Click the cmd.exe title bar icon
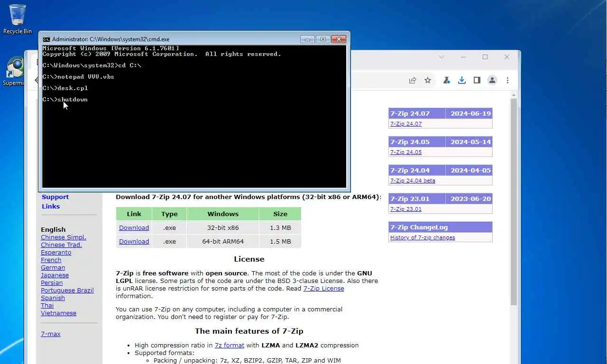 coord(46,39)
